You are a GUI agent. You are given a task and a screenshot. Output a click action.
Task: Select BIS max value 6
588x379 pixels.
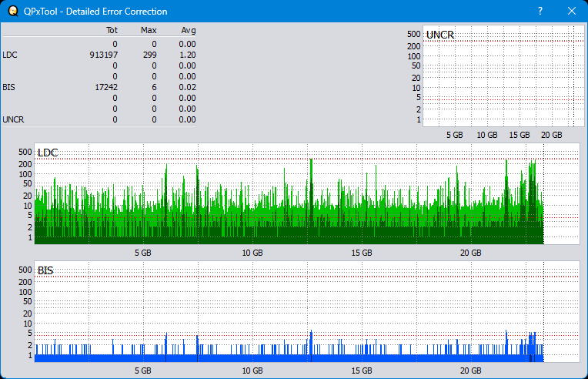(154, 87)
